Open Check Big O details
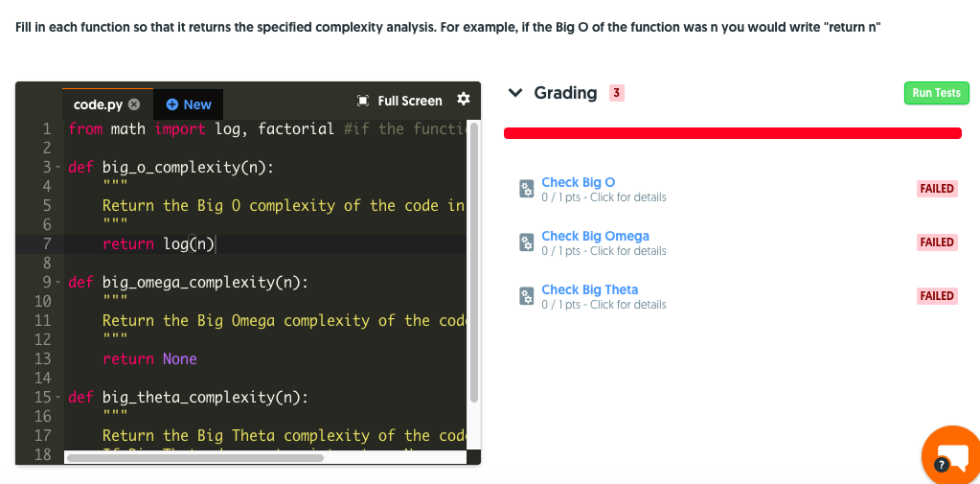This screenshot has width=980, height=484. [578, 182]
